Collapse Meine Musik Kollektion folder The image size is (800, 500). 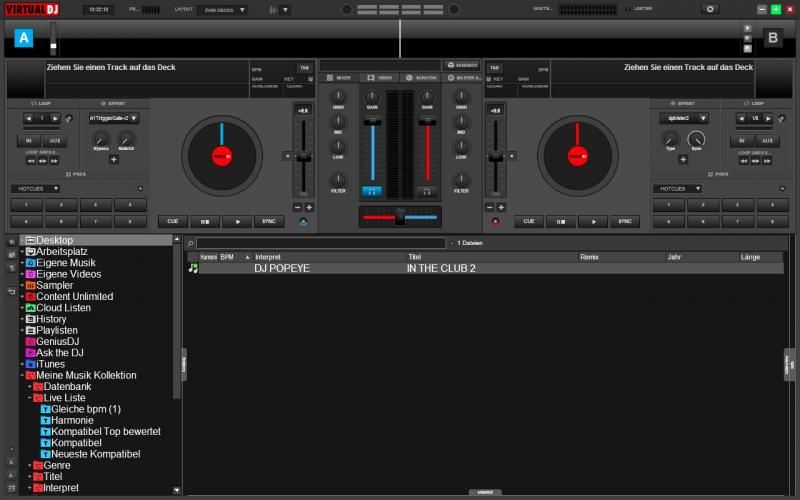coord(22,376)
